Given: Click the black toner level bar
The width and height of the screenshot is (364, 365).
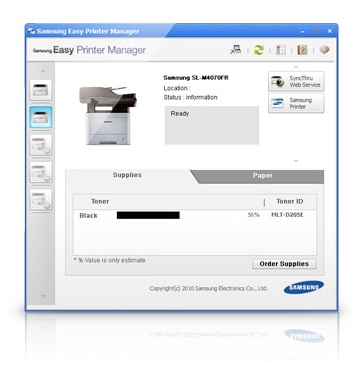Looking at the screenshot, I should click(148, 215).
